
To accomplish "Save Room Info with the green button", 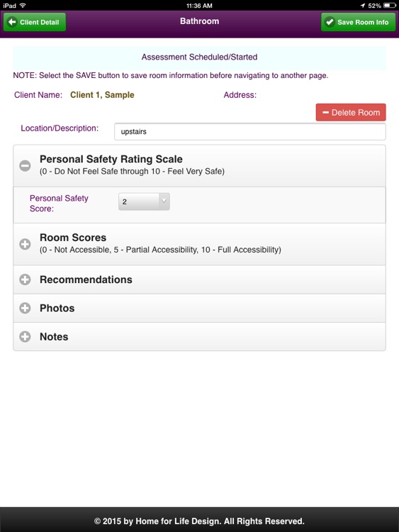I will tap(359, 22).
